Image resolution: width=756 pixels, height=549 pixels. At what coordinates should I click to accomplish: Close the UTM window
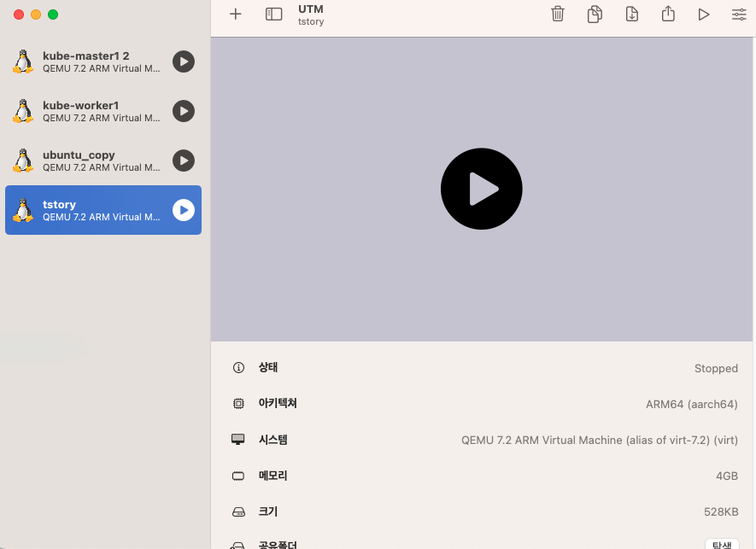(x=19, y=15)
